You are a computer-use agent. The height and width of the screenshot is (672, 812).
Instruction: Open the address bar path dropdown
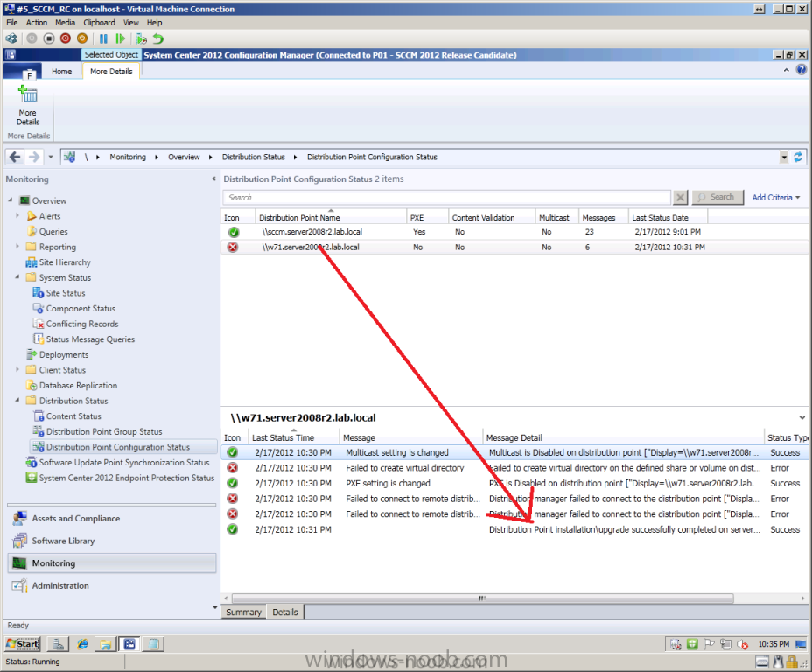pyautogui.click(x=784, y=157)
